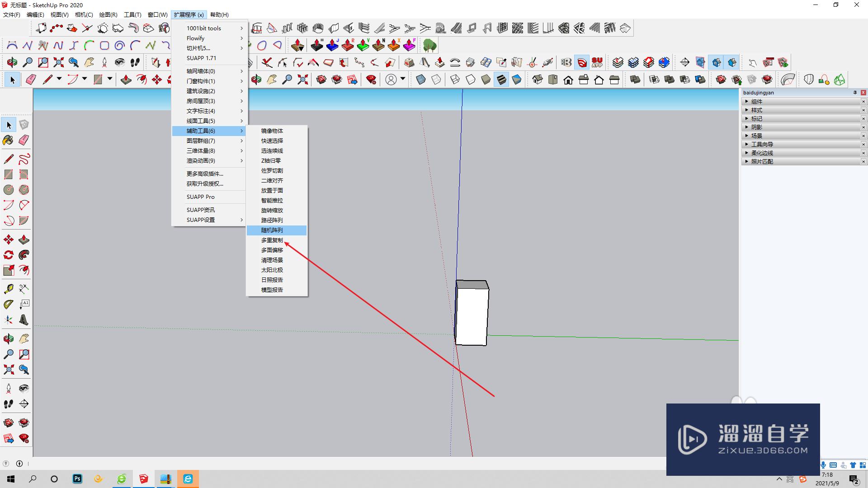Open the shape tool dropdown arrow
Viewport: 868px width, 488px height.
110,79
